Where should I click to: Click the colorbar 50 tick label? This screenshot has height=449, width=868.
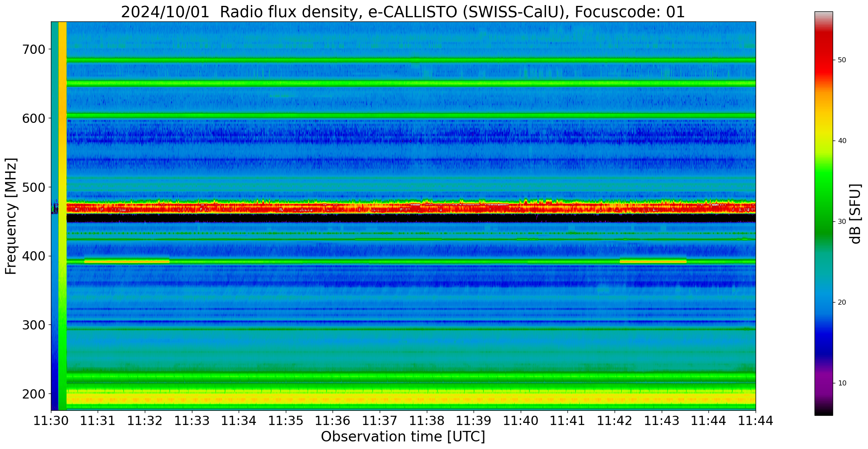[x=842, y=60]
